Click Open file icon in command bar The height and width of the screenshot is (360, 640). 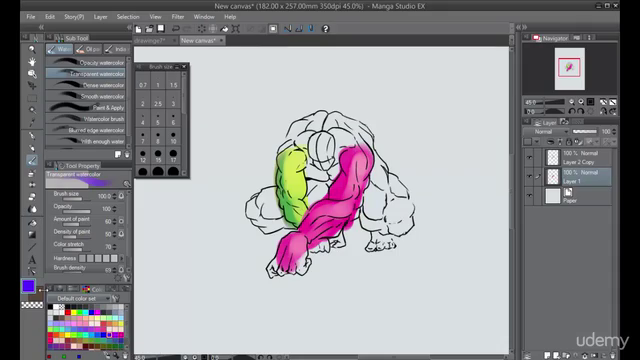149,29
